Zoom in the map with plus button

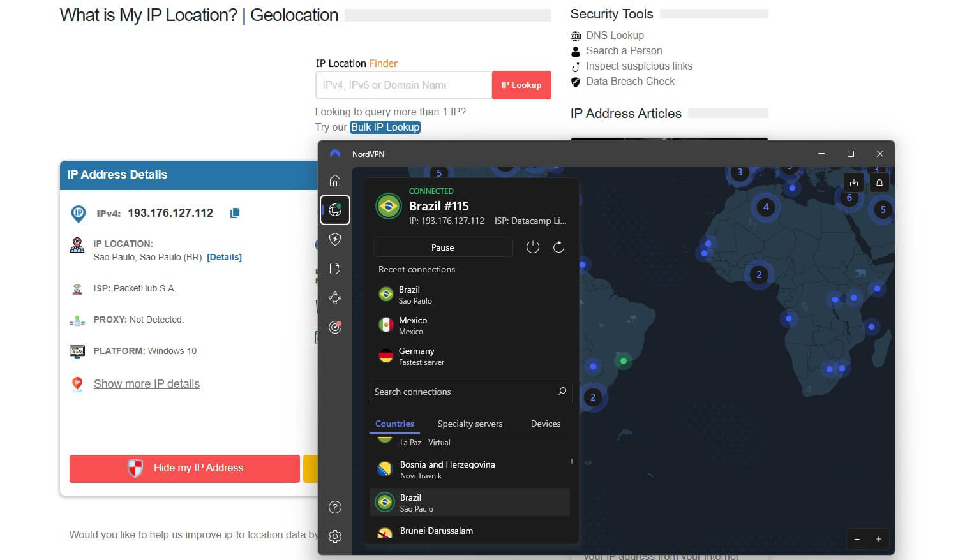pos(879,539)
